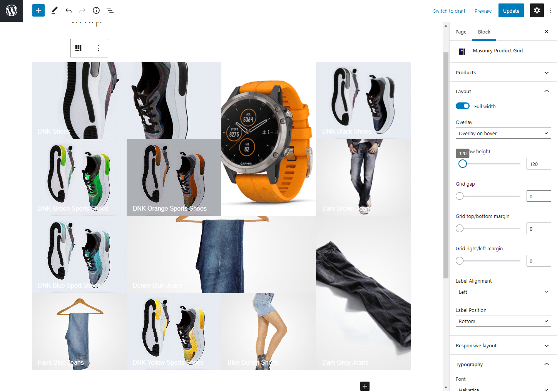Click the Grid top/bottom margin number field

[x=539, y=228]
